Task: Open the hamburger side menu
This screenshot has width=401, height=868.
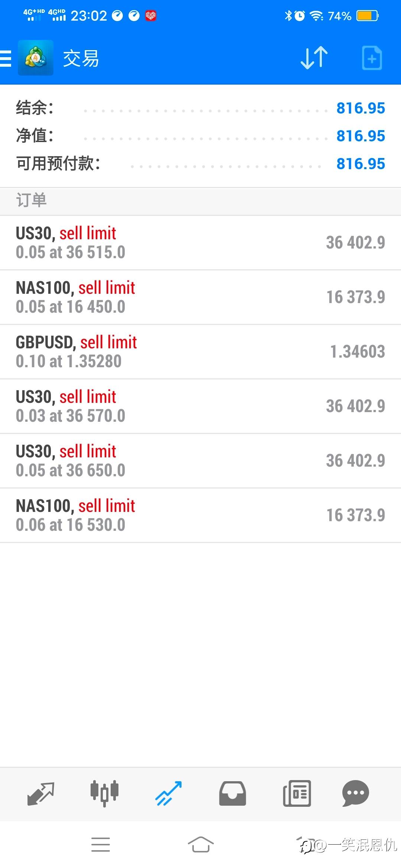Action: (x=6, y=58)
